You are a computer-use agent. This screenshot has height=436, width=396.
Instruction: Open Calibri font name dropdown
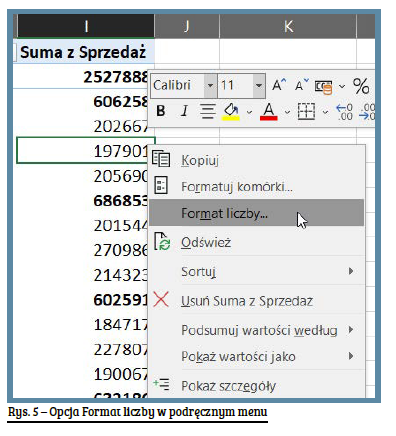pyautogui.click(x=210, y=86)
